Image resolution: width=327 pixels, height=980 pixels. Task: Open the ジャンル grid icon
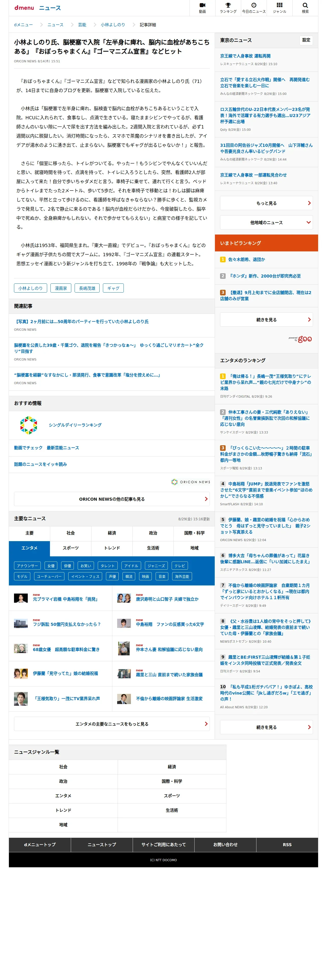[279, 8]
